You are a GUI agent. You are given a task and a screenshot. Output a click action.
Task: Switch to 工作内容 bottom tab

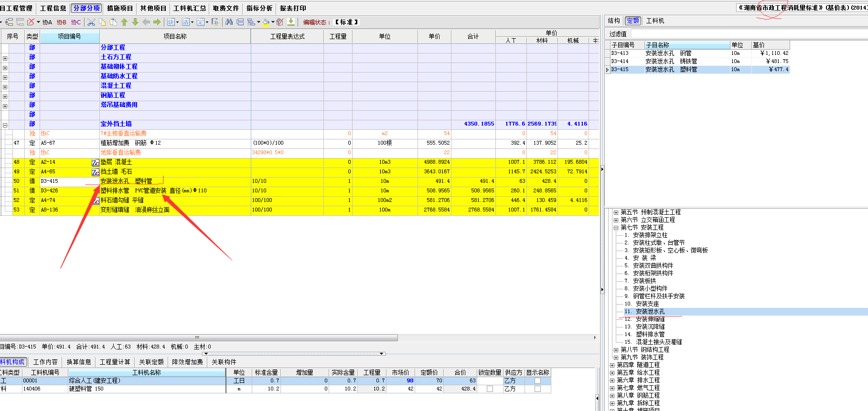click(45, 362)
